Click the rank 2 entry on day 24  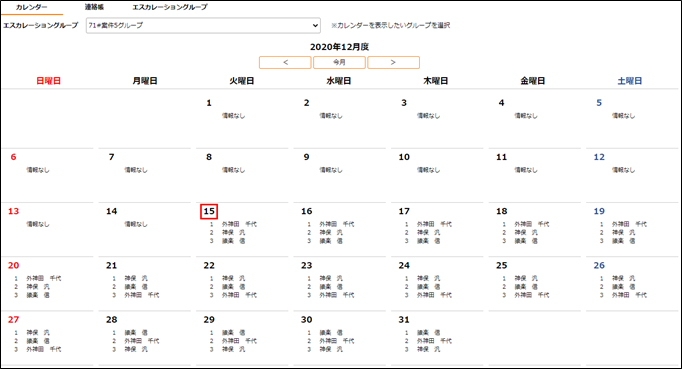[x=428, y=287]
